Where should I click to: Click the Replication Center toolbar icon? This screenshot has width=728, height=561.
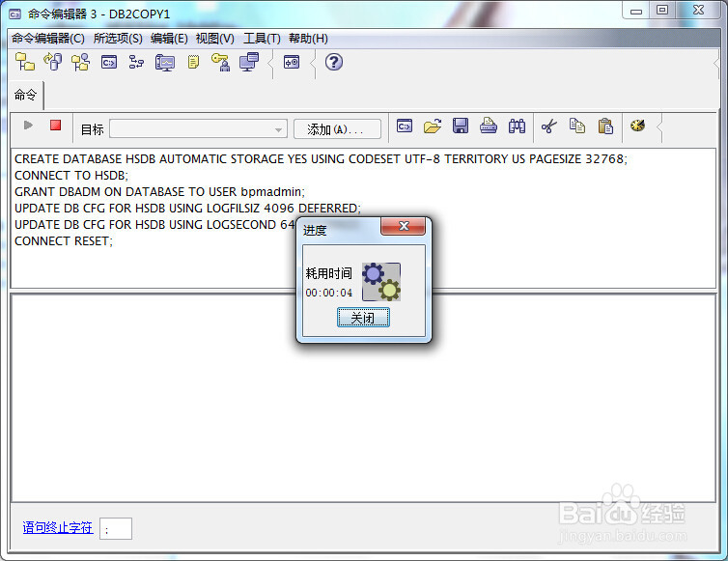click(x=53, y=62)
